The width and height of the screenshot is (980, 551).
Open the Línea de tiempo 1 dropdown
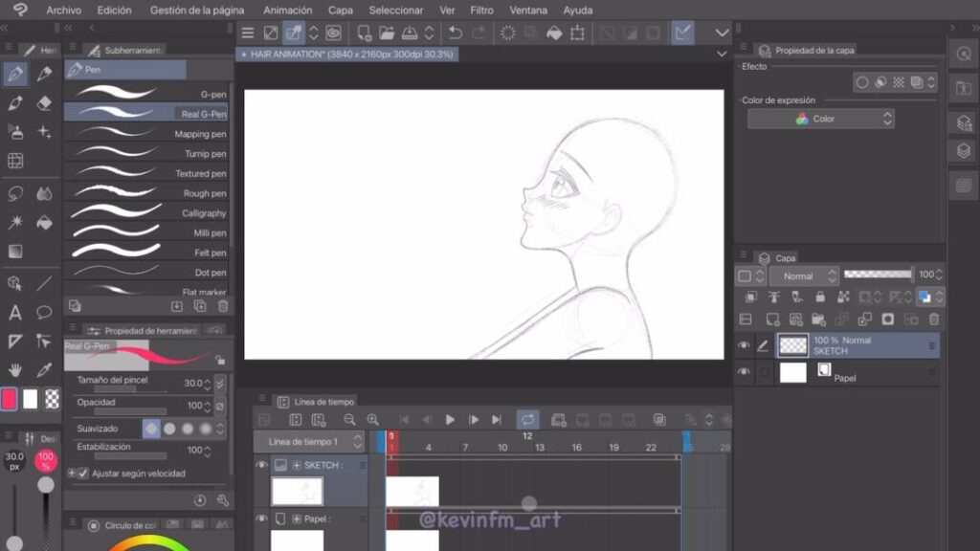pos(309,442)
